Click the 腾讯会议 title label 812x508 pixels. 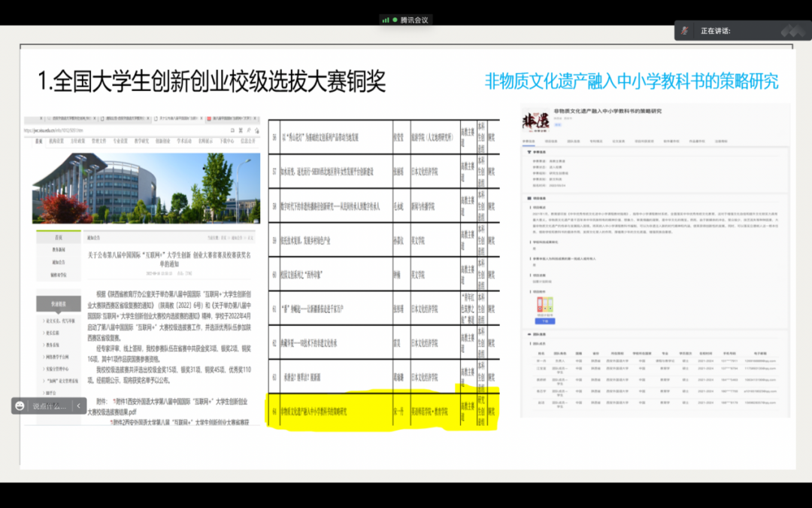(414, 20)
